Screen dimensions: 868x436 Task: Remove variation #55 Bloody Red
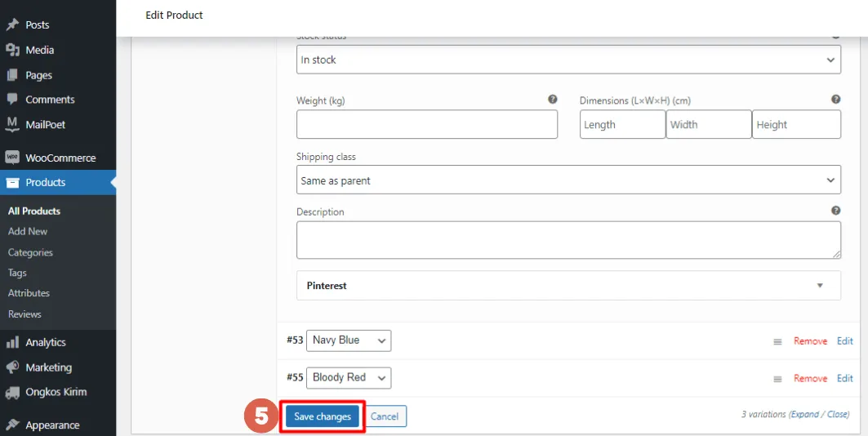[810, 379]
